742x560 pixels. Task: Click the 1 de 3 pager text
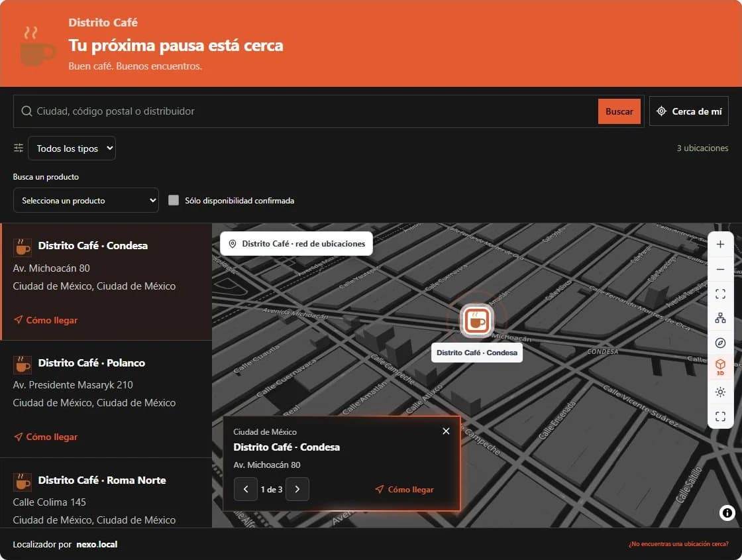click(x=271, y=490)
